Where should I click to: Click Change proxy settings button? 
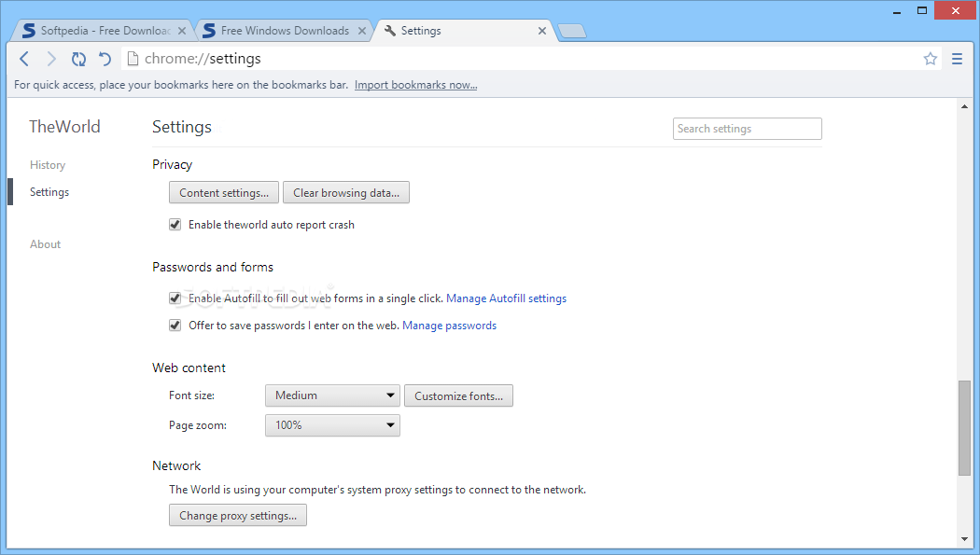[x=237, y=515]
